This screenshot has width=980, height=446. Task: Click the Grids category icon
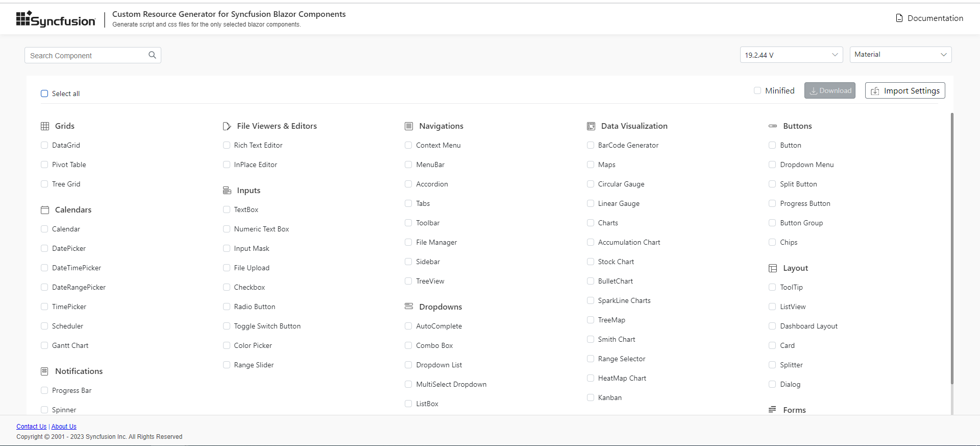pyautogui.click(x=45, y=126)
